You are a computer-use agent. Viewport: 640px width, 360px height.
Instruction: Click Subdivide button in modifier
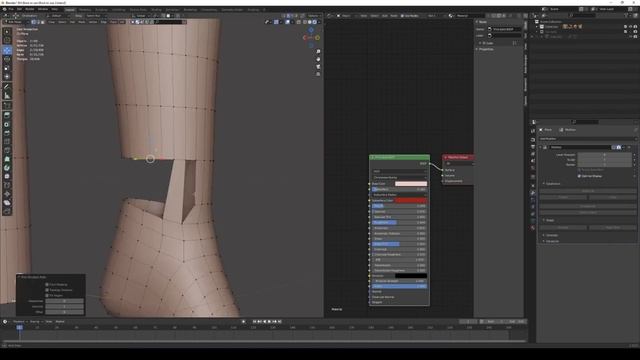pyautogui.click(x=587, y=191)
